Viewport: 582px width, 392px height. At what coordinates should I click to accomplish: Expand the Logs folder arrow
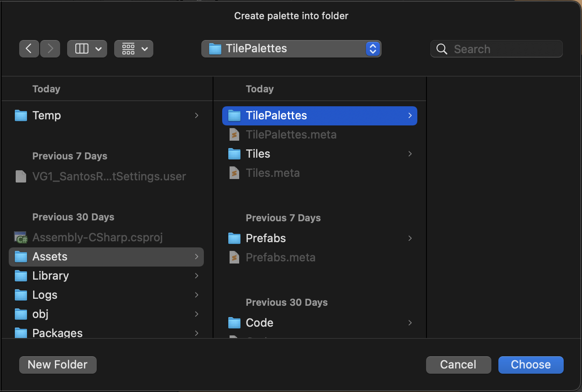[196, 295]
